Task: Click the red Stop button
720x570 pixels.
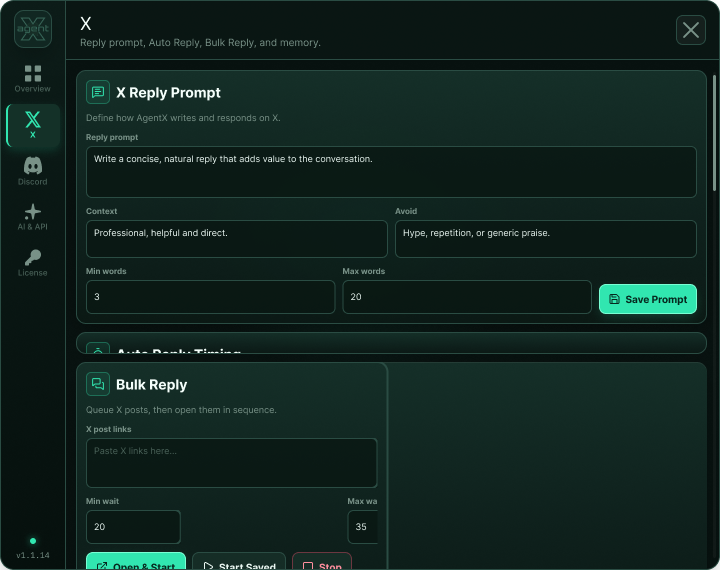Action: pyautogui.click(x=322, y=561)
